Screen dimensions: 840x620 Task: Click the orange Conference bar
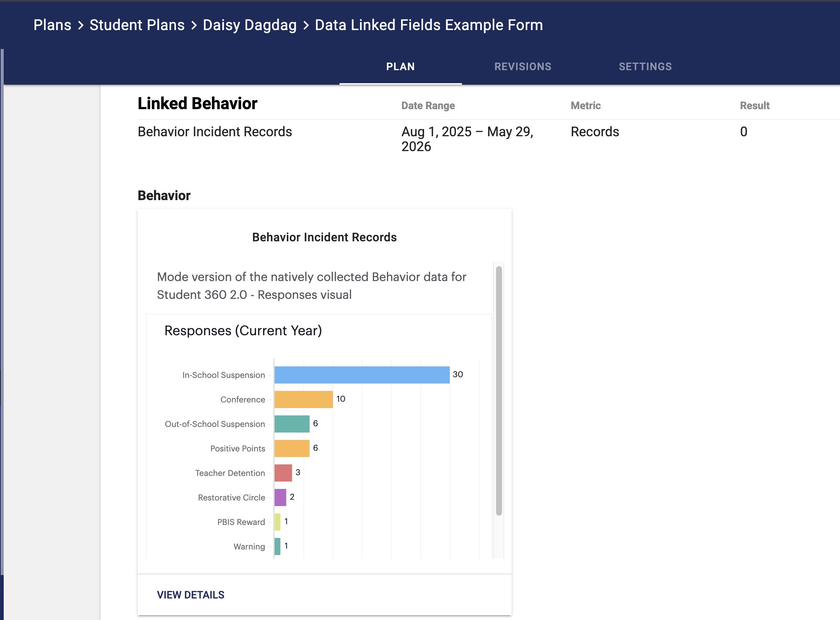click(x=303, y=399)
